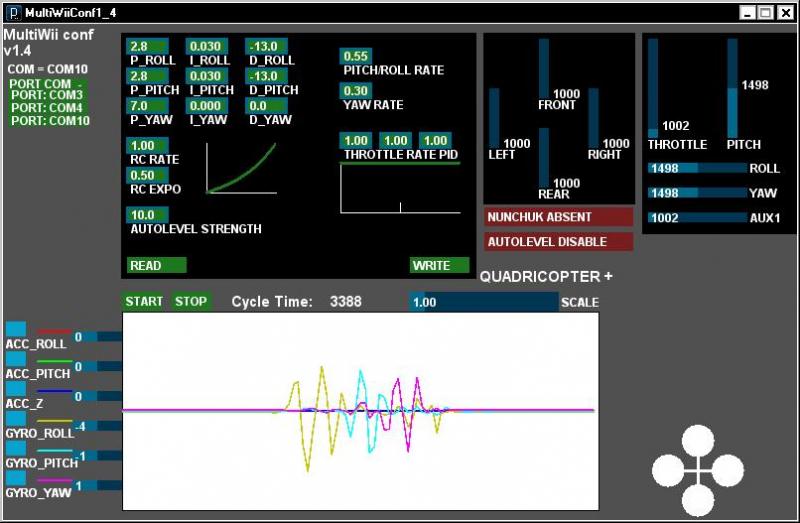The width and height of the screenshot is (800, 523).
Task: Click the YAW horizontal slider
Action: click(x=697, y=193)
